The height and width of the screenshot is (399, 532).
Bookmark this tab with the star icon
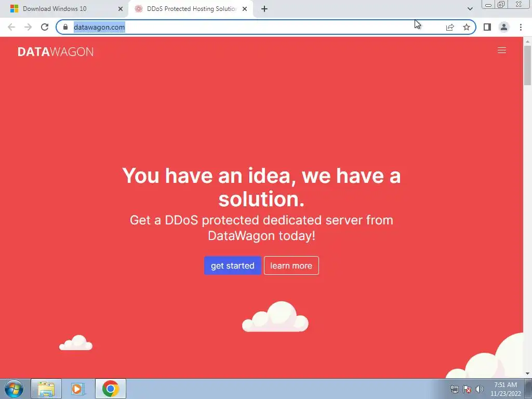(467, 27)
